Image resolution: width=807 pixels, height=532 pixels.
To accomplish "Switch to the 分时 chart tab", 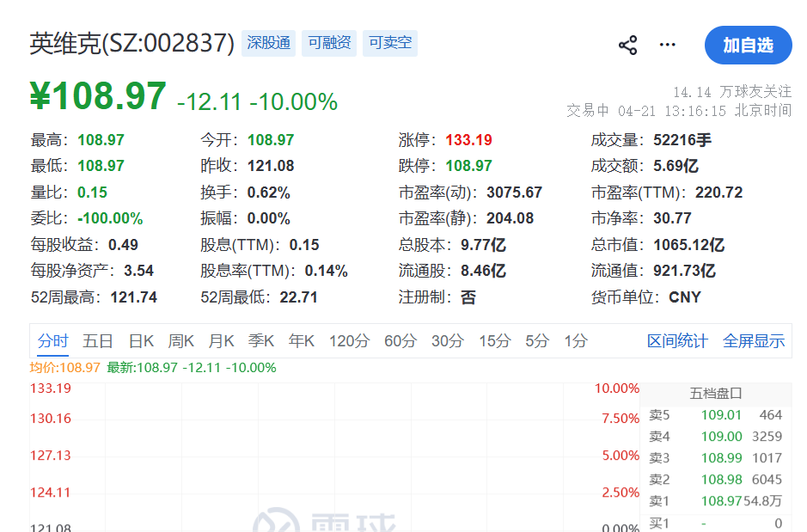I will click(53, 341).
